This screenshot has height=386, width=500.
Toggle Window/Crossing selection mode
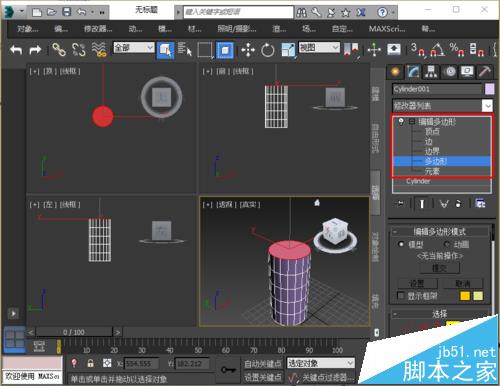225,50
